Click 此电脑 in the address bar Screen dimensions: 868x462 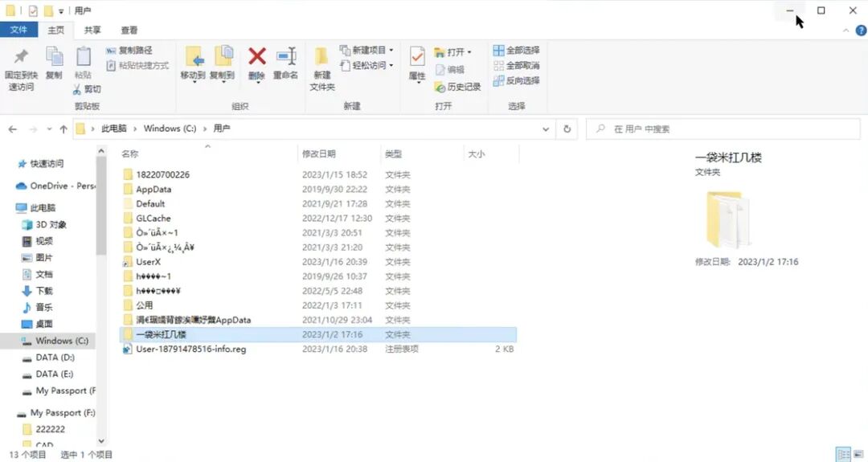[113, 129]
